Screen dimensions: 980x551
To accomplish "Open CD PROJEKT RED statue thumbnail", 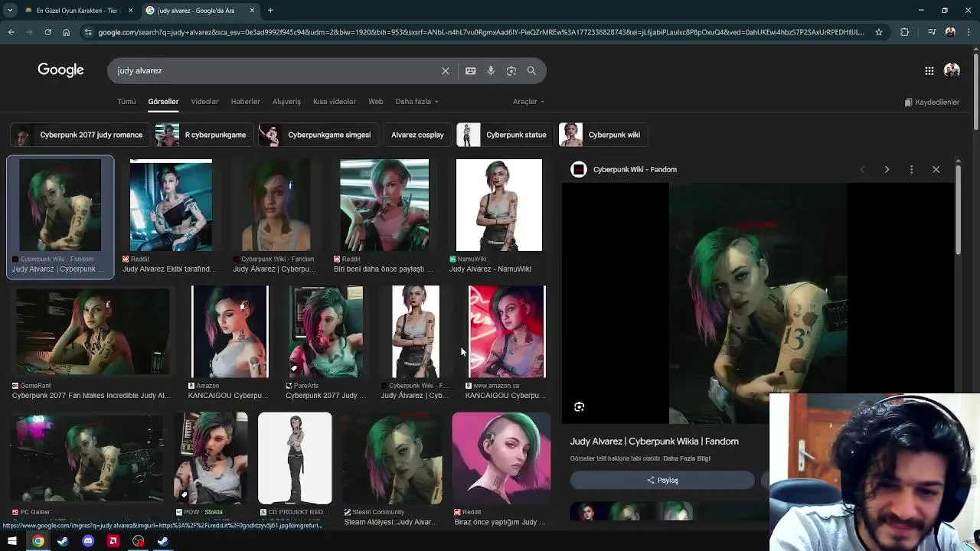I will (295, 459).
